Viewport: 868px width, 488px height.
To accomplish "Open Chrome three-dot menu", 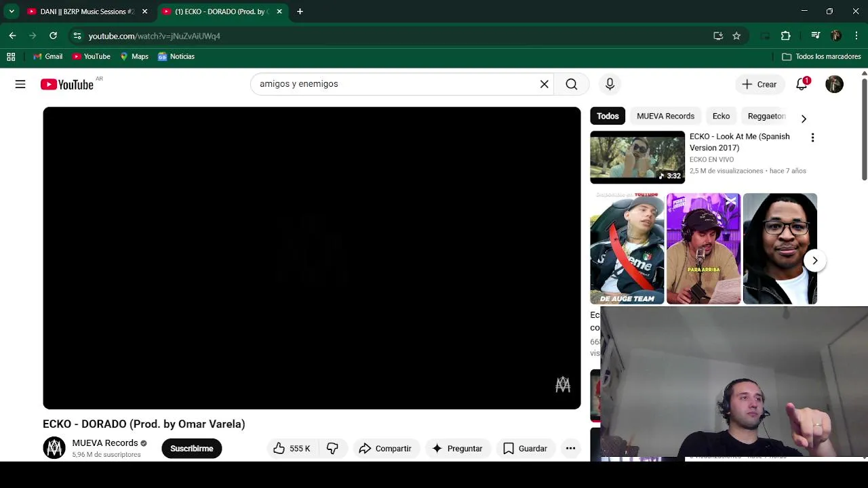I will [856, 36].
